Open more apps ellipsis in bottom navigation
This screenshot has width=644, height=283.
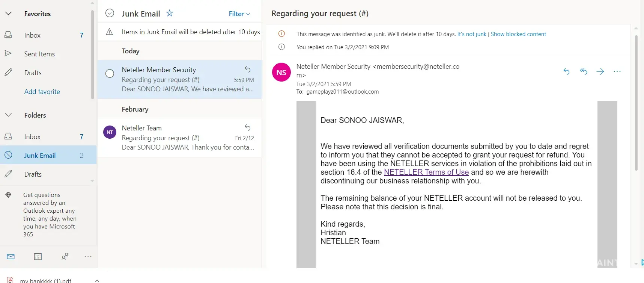[x=88, y=257]
